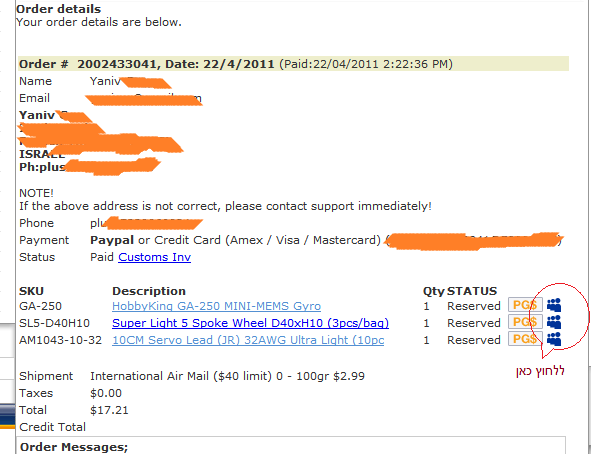This screenshot has height=454, width=591.
Task: Click the people icon beside Super Light Wheel
Action: pyautogui.click(x=554, y=322)
